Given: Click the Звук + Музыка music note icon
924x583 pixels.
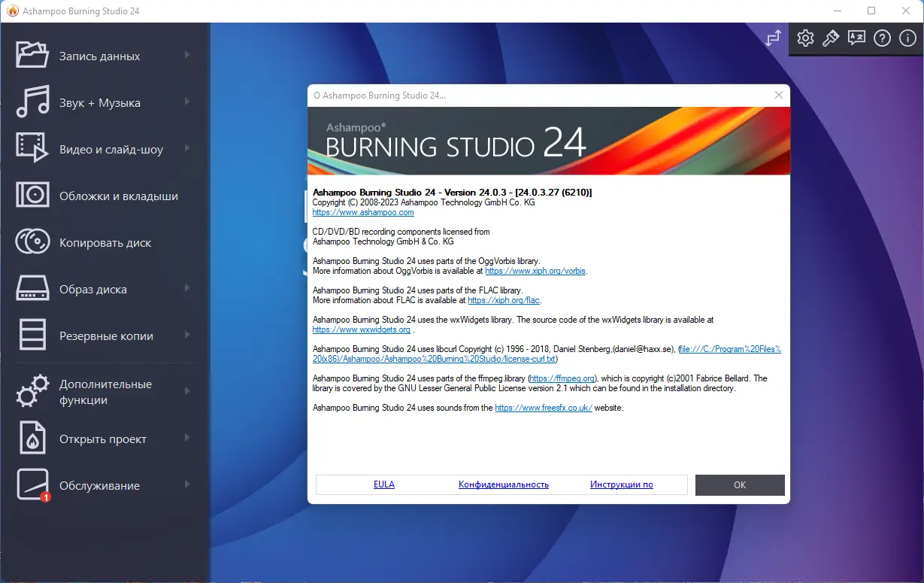Looking at the screenshot, I should (32, 102).
